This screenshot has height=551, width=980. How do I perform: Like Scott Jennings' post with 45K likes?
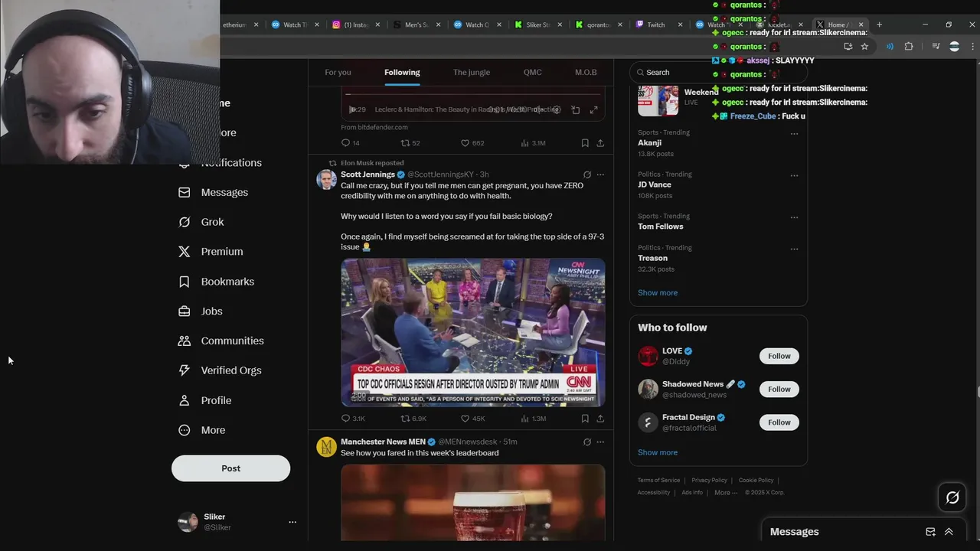tap(472, 419)
